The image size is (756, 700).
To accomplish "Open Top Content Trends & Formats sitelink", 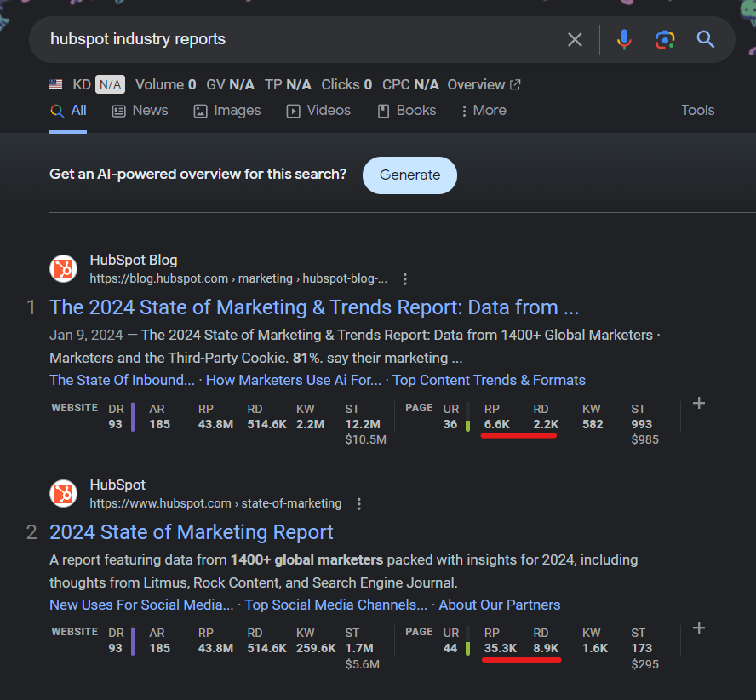I will click(489, 380).
